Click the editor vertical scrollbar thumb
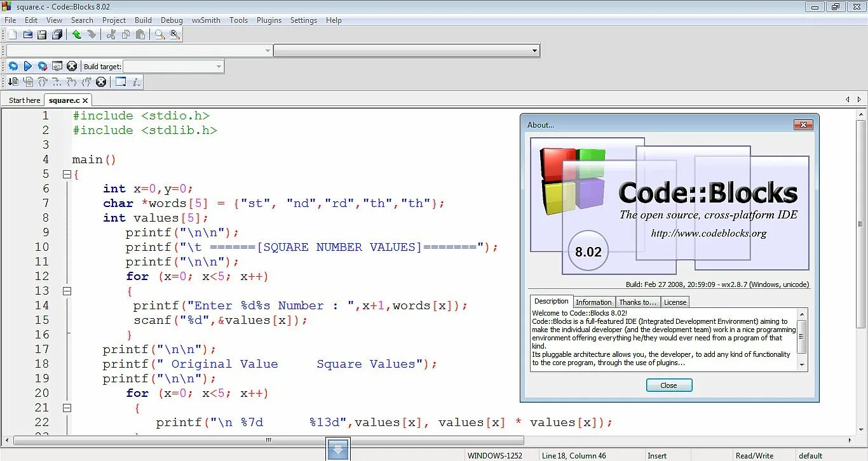868x461 pixels. tap(861, 224)
